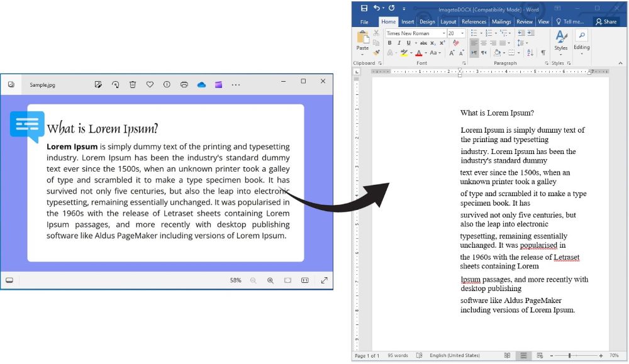Apply bullets to the paragraph

click(x=474, y=33)
